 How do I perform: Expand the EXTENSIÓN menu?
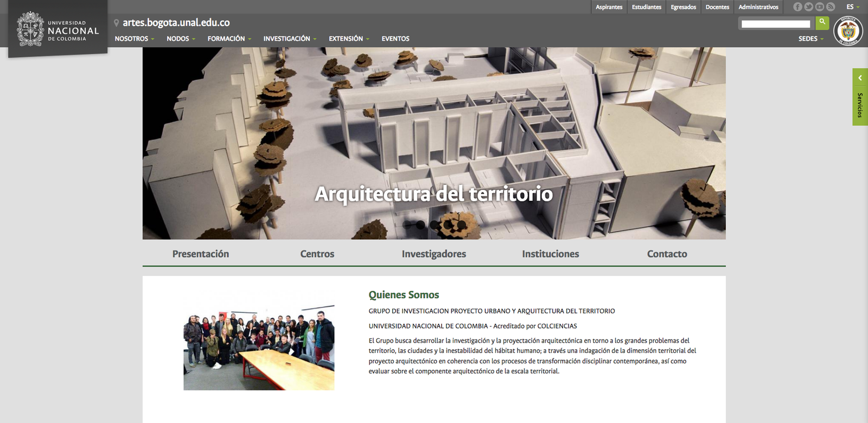pos(349,39)
